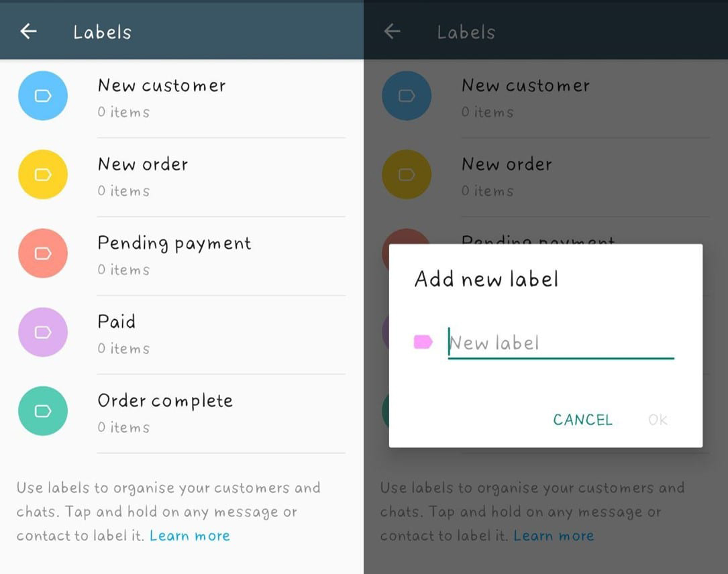The width and height of the screenshot is (728, 574).
Task: Tap the green Order complete label icon
Action: 43,411
